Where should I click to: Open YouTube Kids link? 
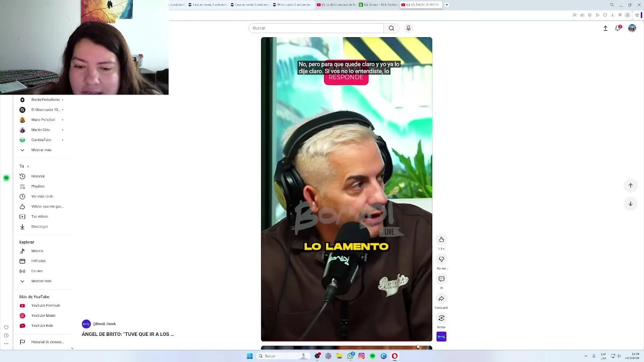[42, 325]
